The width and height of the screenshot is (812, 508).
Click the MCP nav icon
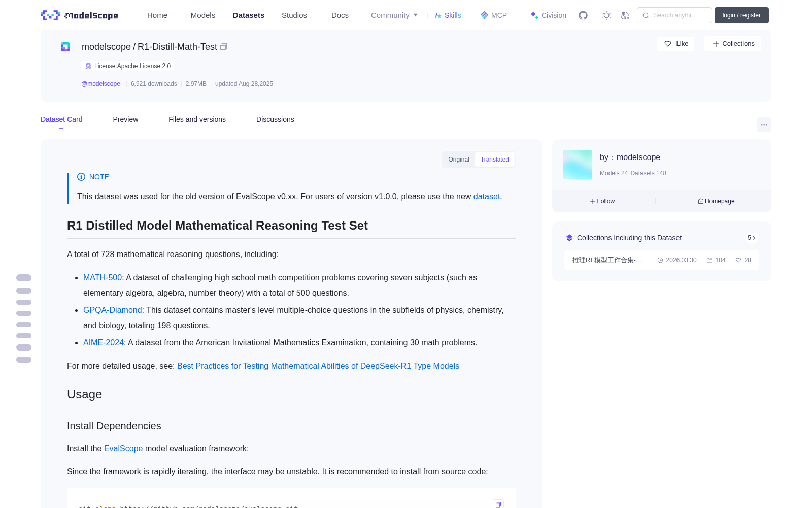pos(484,15)
